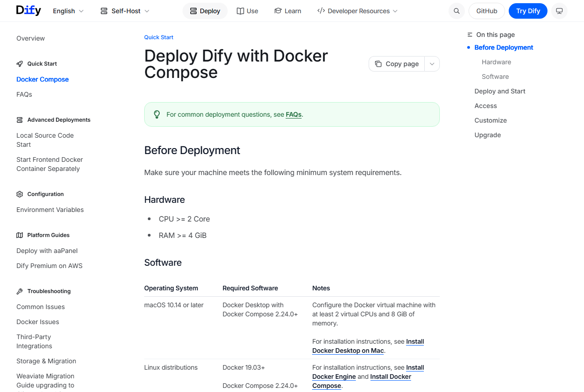Click the GitHub button
The width and height of the screenshot is (584, 392).
point(487,11)
